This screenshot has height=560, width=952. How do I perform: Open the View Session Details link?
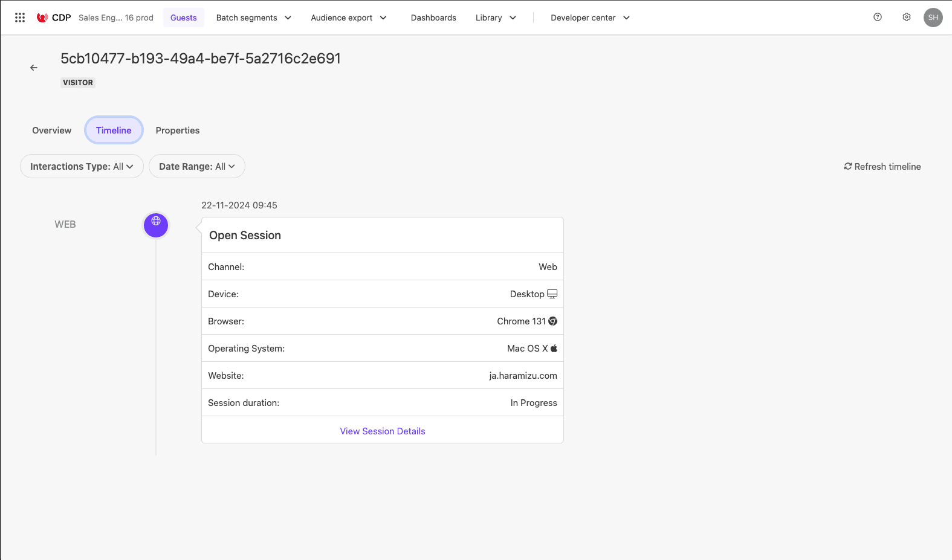click(383, 431)
